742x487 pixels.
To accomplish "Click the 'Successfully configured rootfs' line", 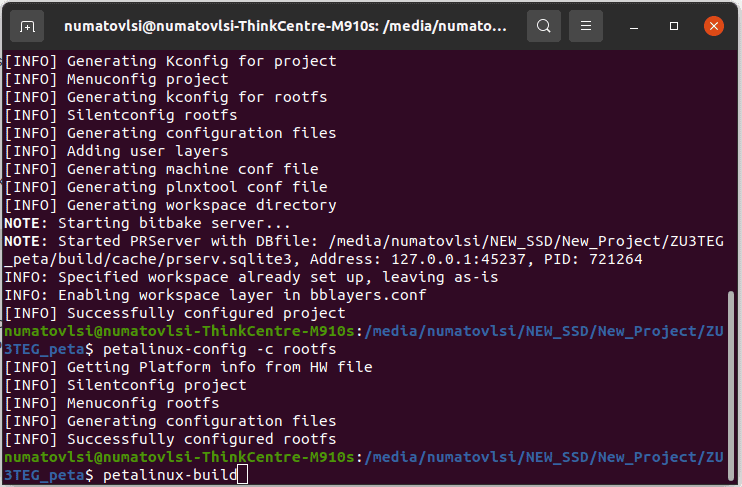I will pyautogui.click(x=170, y=439).
